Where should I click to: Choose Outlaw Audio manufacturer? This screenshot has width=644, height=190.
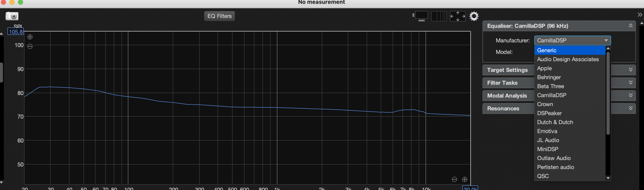point(570,158)
